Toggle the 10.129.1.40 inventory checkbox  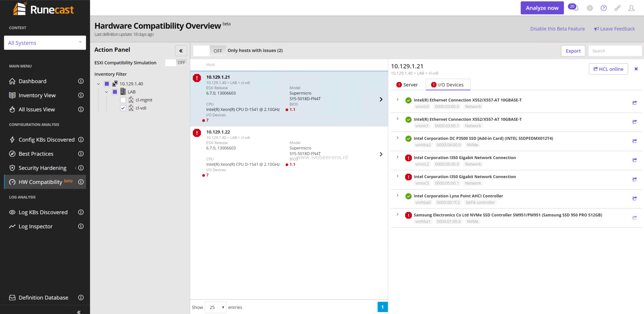107,84
